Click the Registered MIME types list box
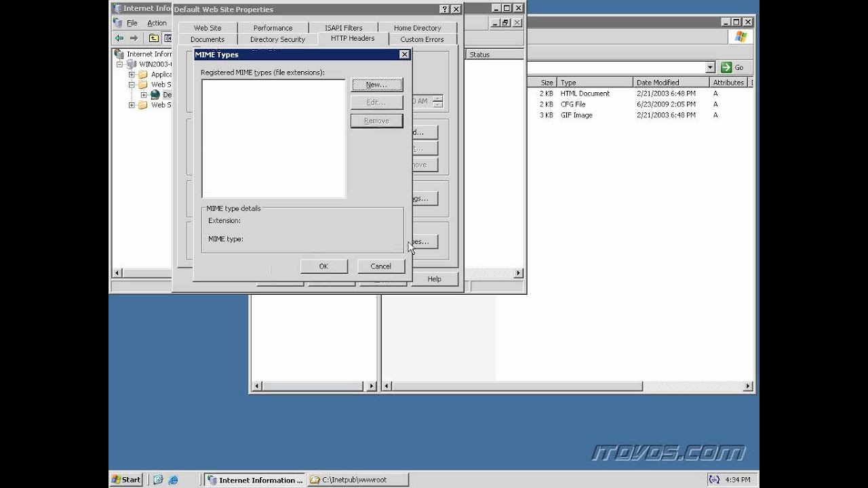The image size is (868, 488). (273, 138)
